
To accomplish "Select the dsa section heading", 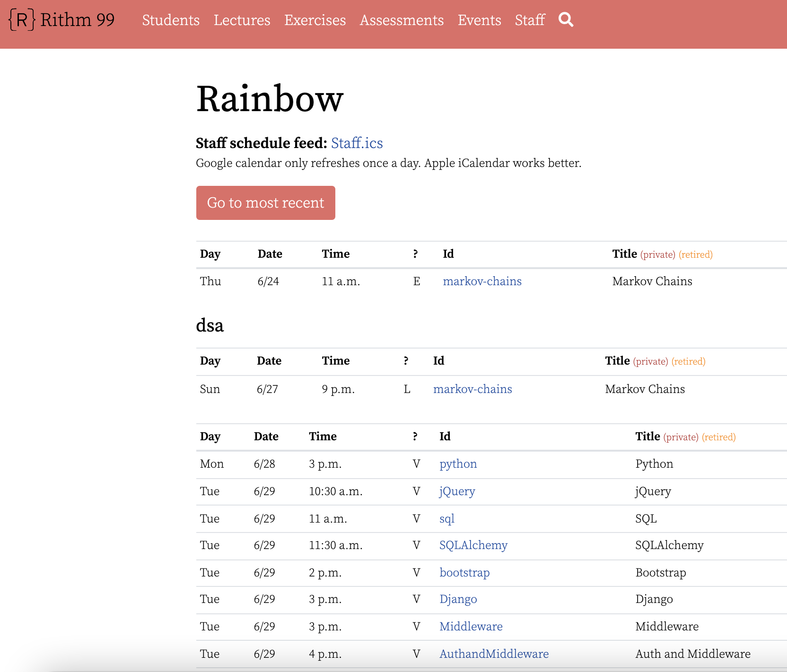I will click(210, 325).
